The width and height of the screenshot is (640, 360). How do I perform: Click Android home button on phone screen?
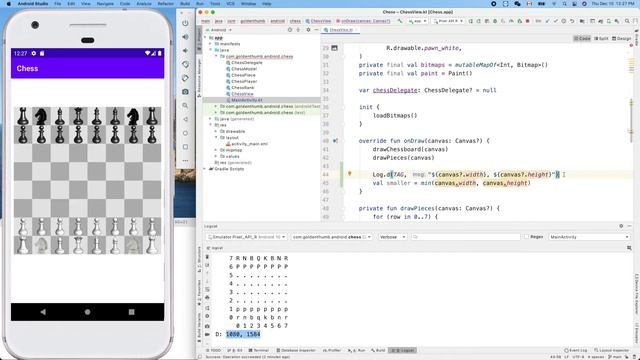(87, 312)
